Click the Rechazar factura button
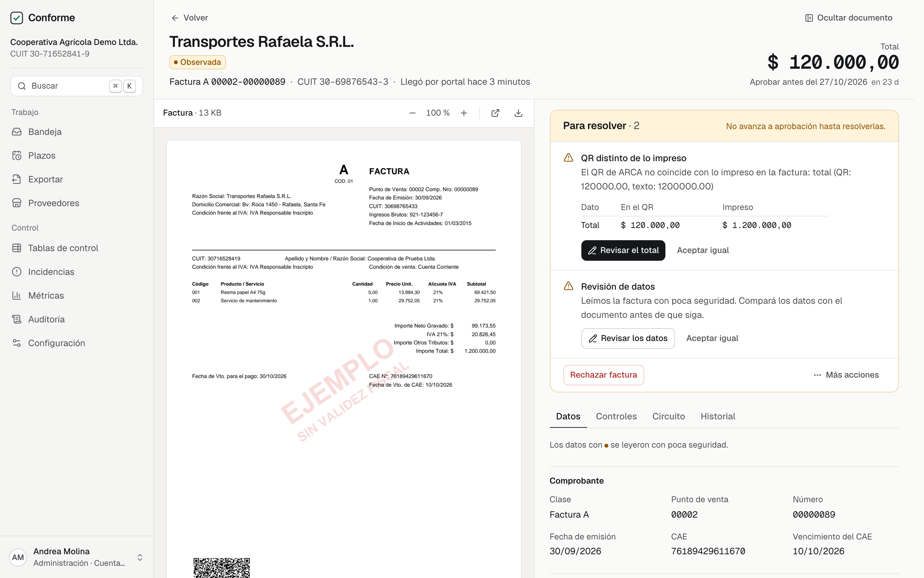 point(604,375)
